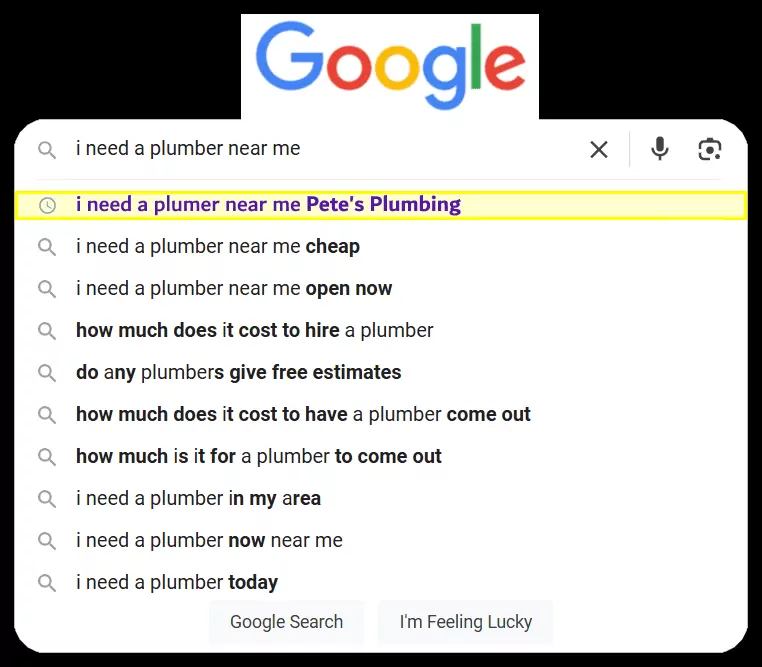This screenshot has height=667, width=762.
Task: Pick "how much does it cost to hire a plumber"
Action: click(x=254, y=331)
